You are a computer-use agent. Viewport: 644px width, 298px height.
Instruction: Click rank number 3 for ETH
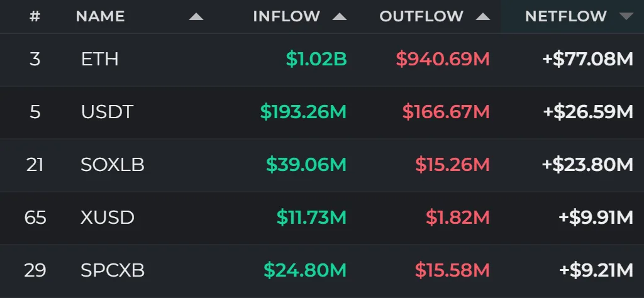coord(35,60)
